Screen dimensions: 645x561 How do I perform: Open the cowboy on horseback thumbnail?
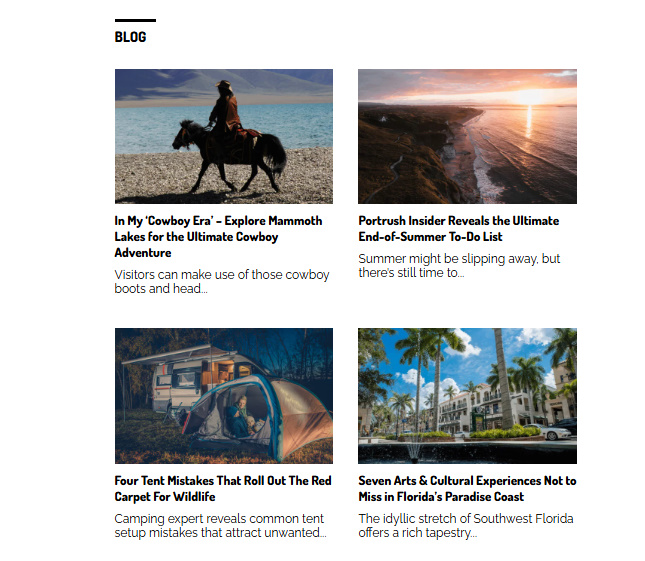224,136
